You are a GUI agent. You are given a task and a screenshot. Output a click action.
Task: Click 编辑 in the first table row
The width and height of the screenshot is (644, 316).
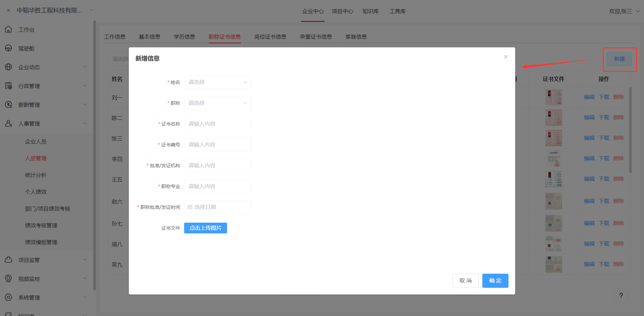(589, 97)
